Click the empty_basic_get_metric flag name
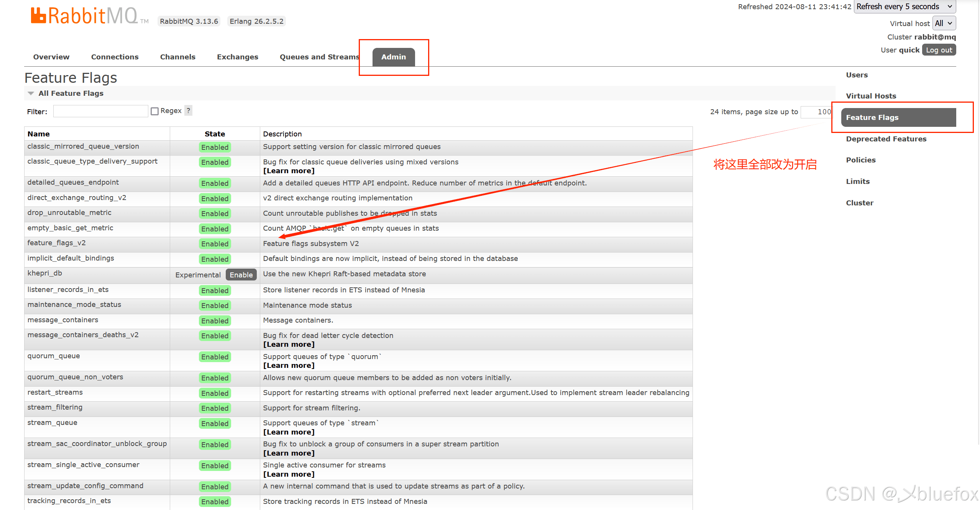Screen dimensions: 980x510 [70, 228]
